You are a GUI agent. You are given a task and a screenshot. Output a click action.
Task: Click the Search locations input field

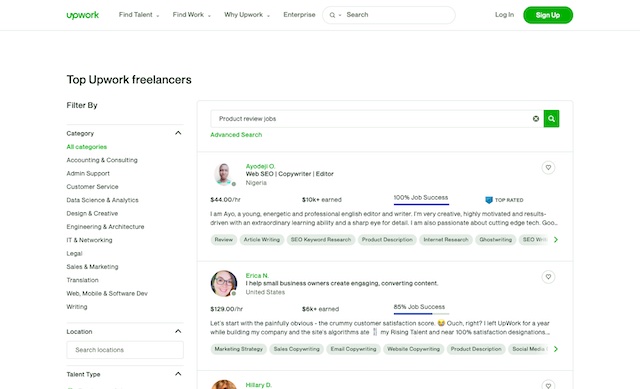pyautogui.click(x=125, y=350)
